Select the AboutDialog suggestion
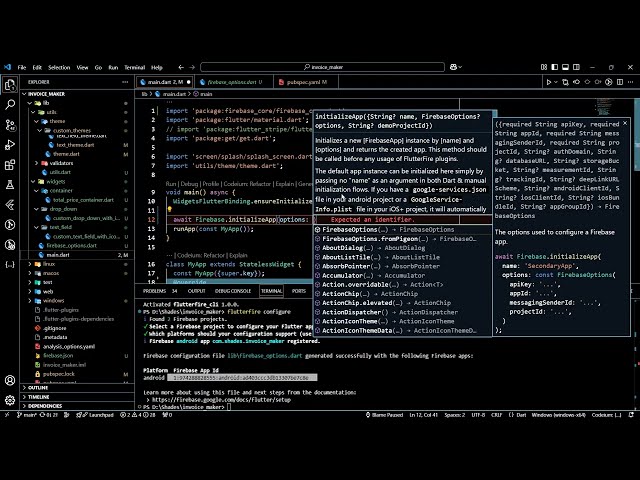Viewport: 640px width, 480px height. 402,248
